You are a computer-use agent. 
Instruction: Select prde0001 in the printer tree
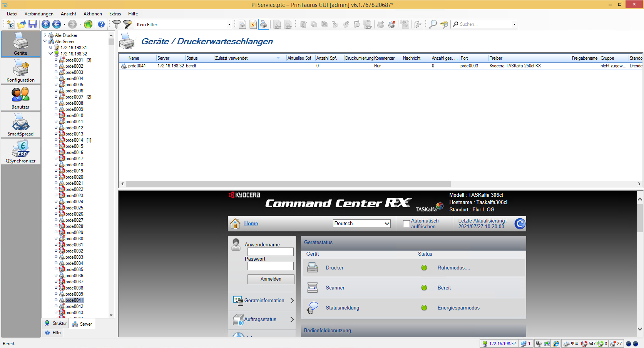pos(74,60)
